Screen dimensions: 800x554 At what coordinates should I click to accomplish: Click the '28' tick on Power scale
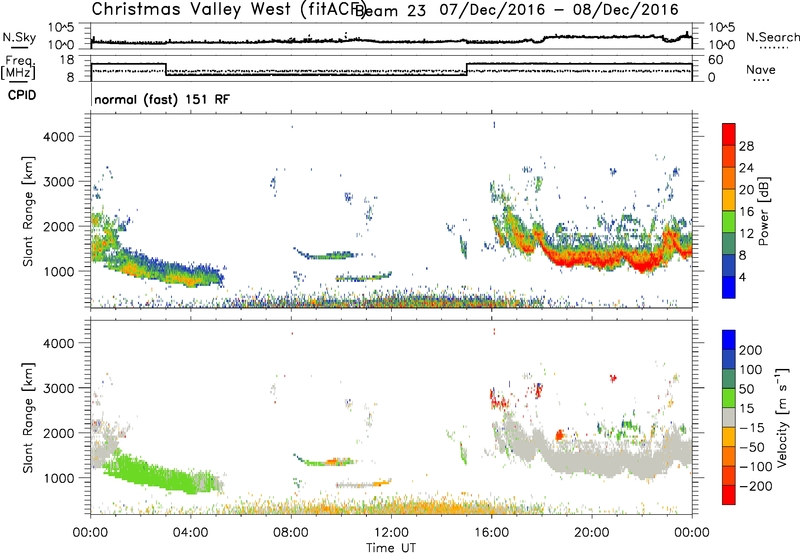click(x=746, y=146)
